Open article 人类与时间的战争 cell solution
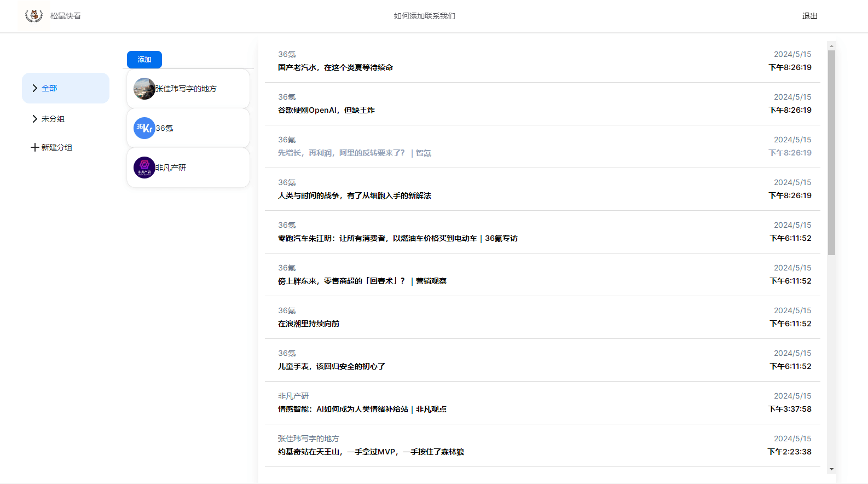Viewport: 868px width, 484px height. (355, 195)
